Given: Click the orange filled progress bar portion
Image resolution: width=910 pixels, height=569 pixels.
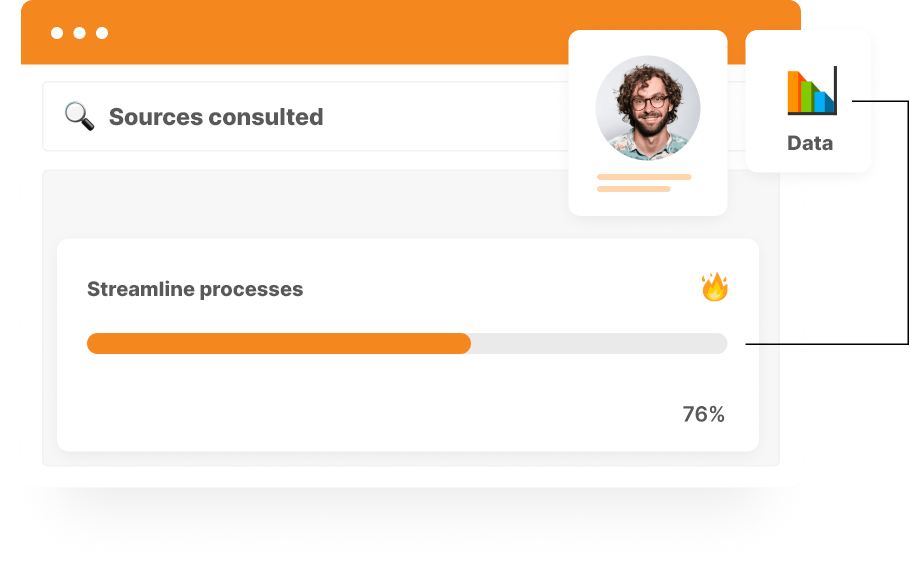Looking at the screenshot, I should (x=279, y=343).
